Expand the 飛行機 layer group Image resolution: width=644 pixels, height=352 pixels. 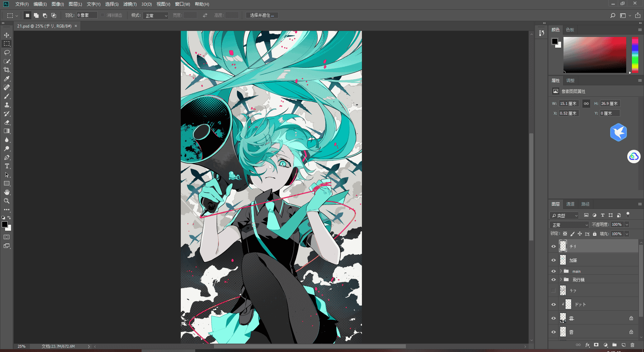coord(561,279)
